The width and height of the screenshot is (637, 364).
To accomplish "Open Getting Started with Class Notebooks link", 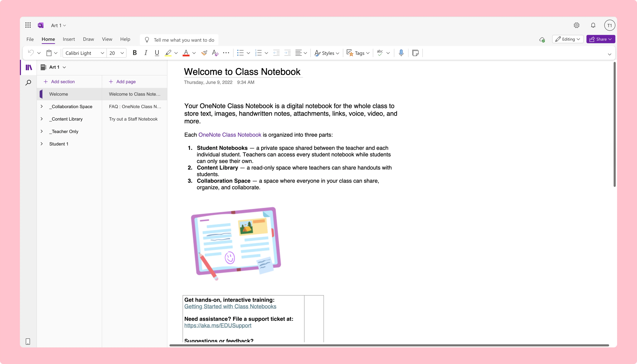I will tap(230, 306).
